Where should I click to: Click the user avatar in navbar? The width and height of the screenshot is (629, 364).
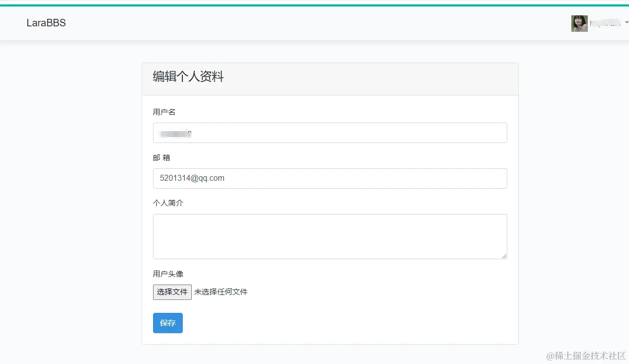tap(579, 23)
